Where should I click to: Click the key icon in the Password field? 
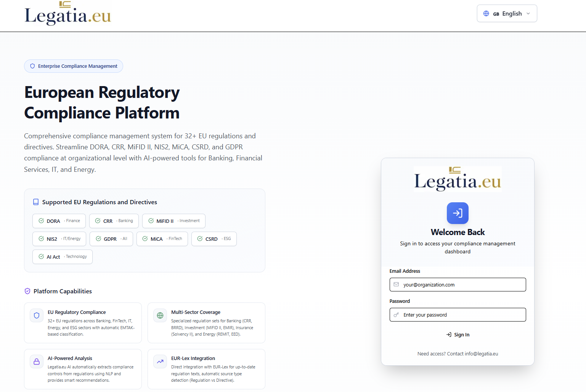point(396,315)
